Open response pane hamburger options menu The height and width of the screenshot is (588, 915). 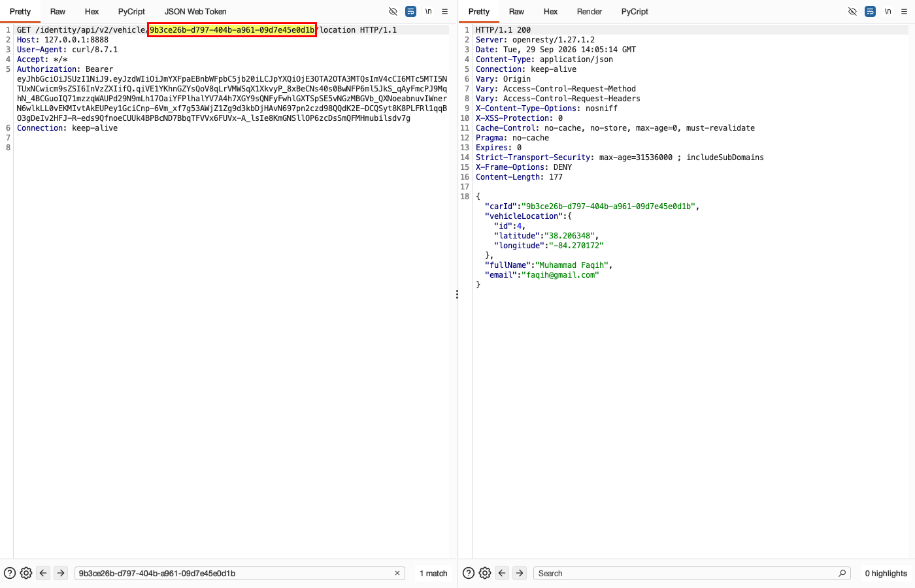(x=905, y=12)
